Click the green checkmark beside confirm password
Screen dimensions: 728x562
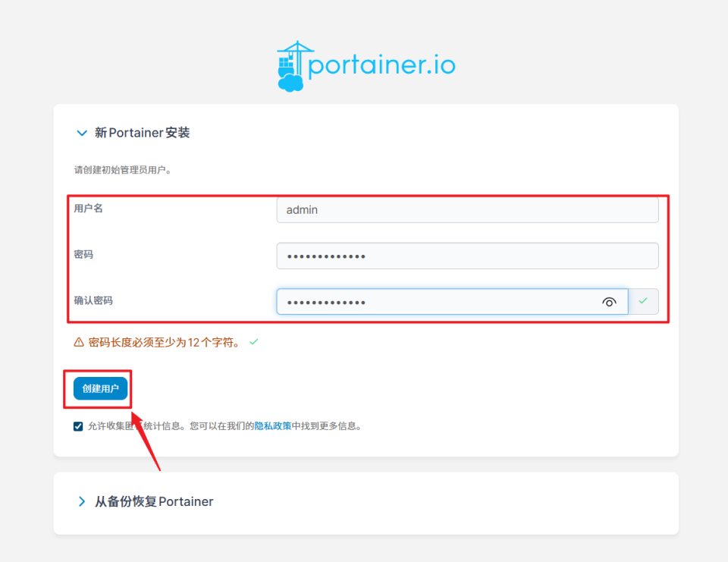(643, 301)
